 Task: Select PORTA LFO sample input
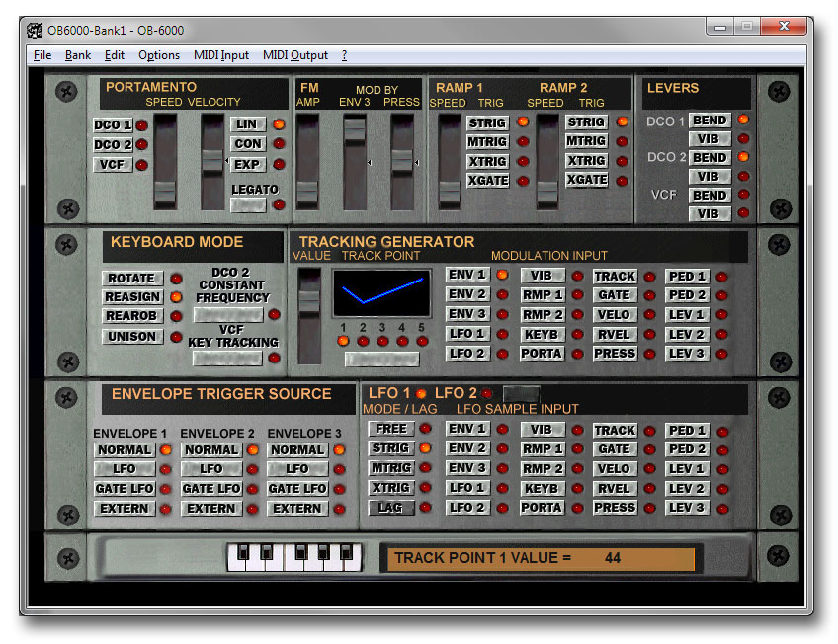click(542, 508)
